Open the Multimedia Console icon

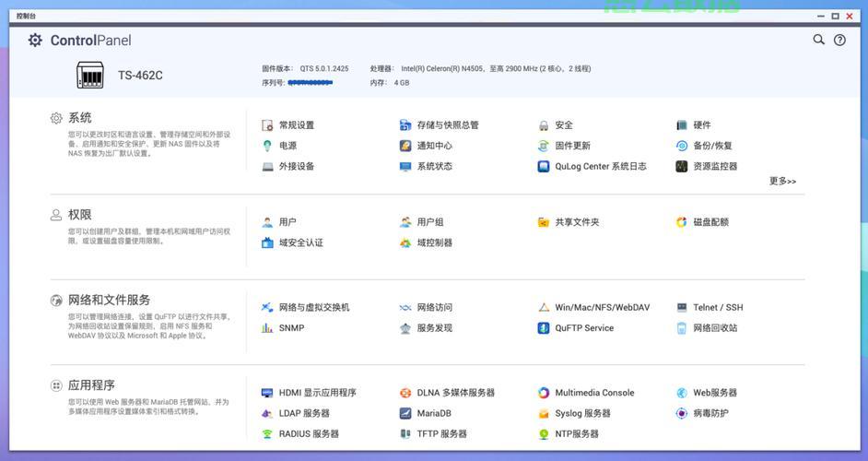(544, 393)
